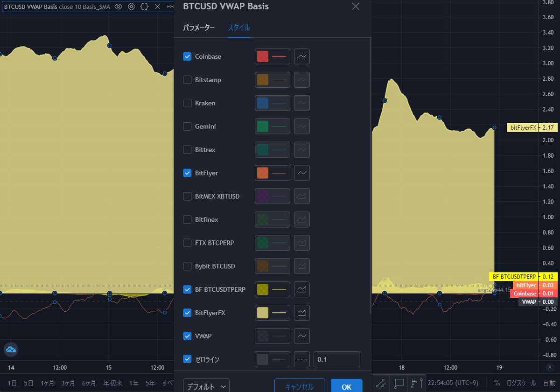560x392 pixels.
Task: Select the trend line drawing tool
Action: tap(380, 383)
